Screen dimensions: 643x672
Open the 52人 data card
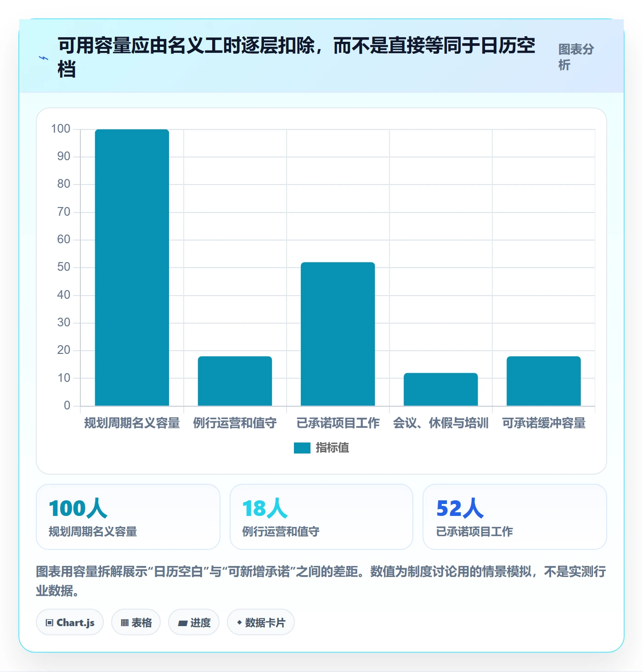pos(515,517)
